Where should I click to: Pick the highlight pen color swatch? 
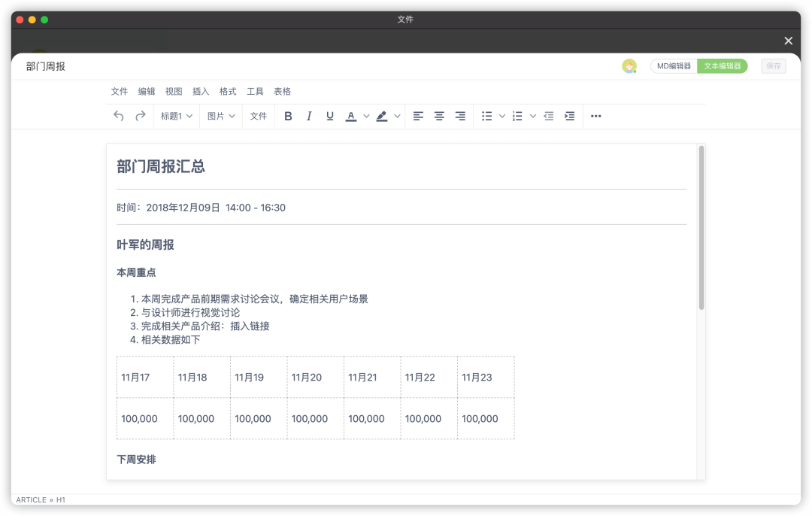[x=382, y=116]
